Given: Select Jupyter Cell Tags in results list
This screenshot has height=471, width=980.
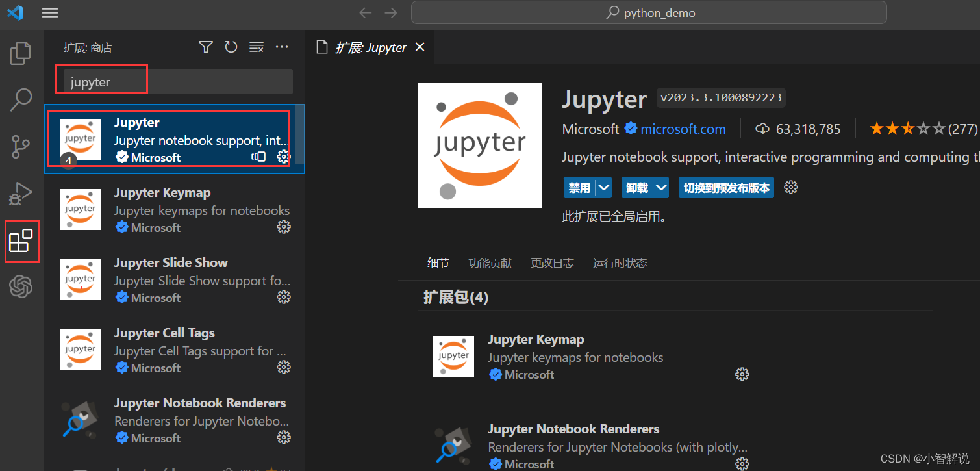Looking at the screenshot, I should coord(174,350).
